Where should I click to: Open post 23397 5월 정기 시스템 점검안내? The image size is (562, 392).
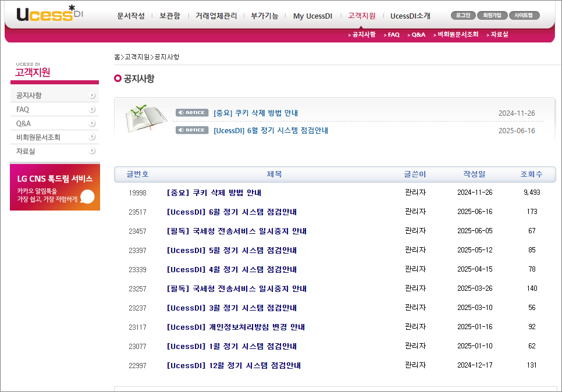pos(232,250)
